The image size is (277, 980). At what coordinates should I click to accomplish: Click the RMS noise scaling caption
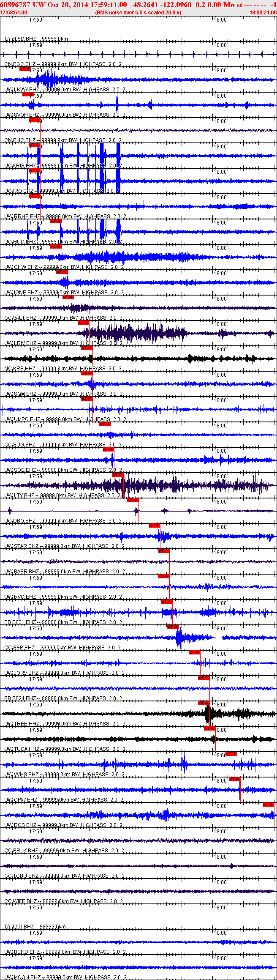138,13
